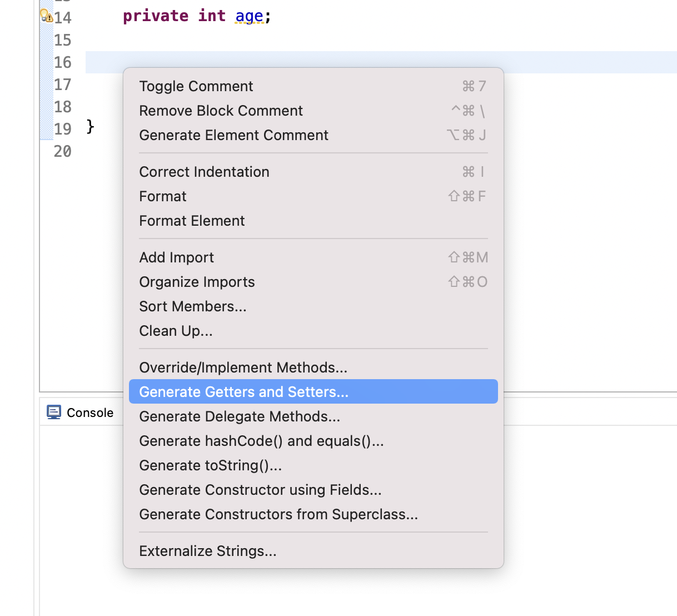Click line number 16 in the gutter

point(63,62)
